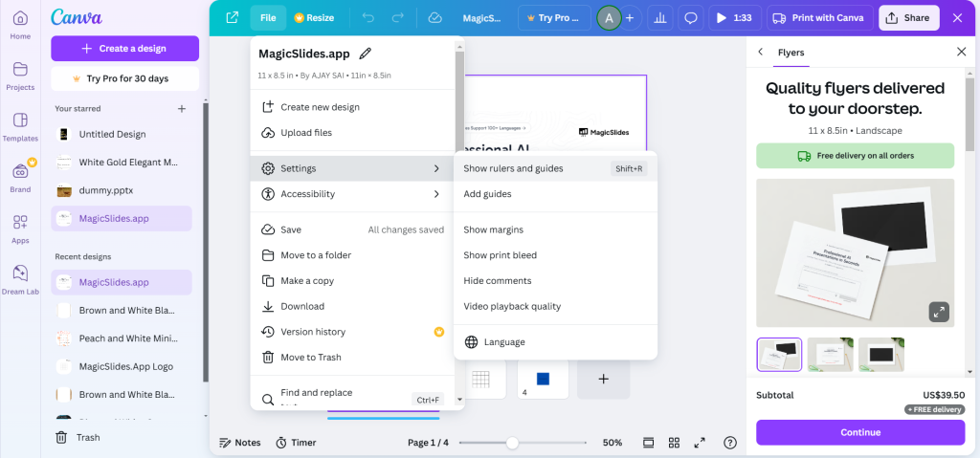Viewport: 980px width, 458px height.
Task: Open the comments speech bubble icon
Action: tap(691, 18)
